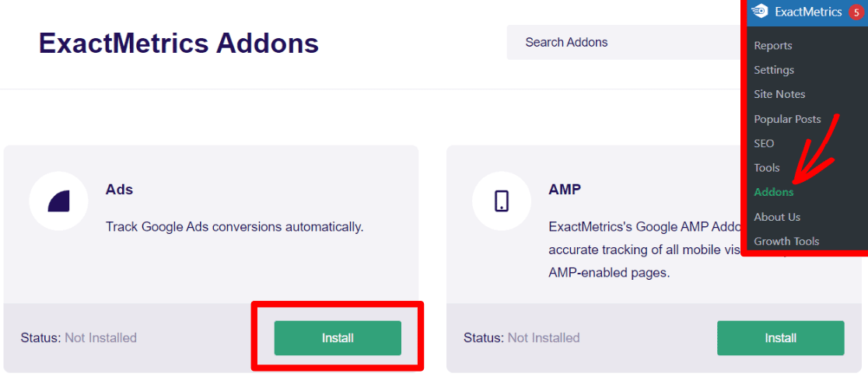
Task: Open the Reports menu item
Action: [x=773, y=45]
